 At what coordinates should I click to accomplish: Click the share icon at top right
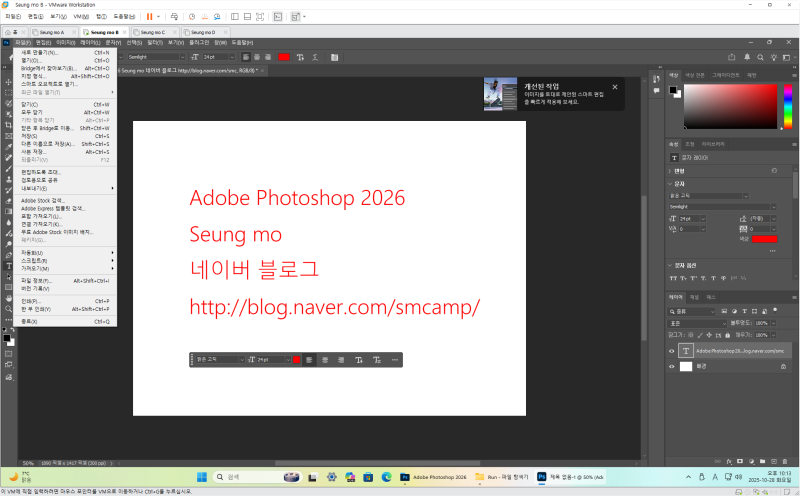click(x=732, y=57)
